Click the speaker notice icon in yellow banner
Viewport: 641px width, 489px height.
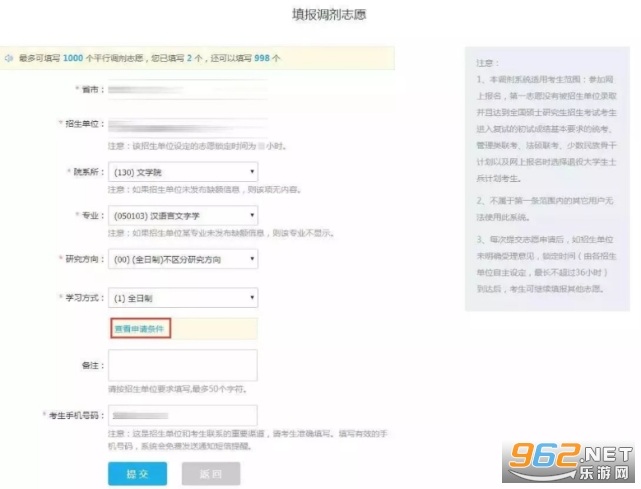(x=9, y=58)
